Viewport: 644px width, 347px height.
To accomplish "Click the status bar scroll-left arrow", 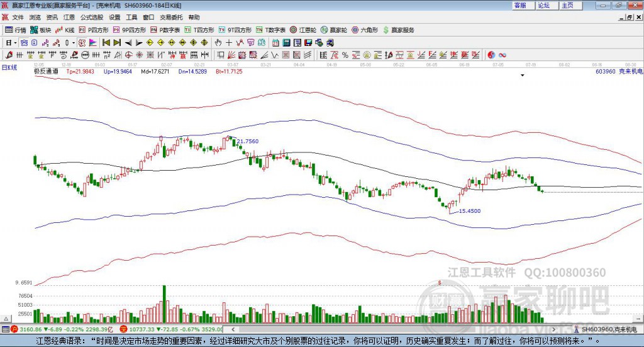I will tap(233, 329).
